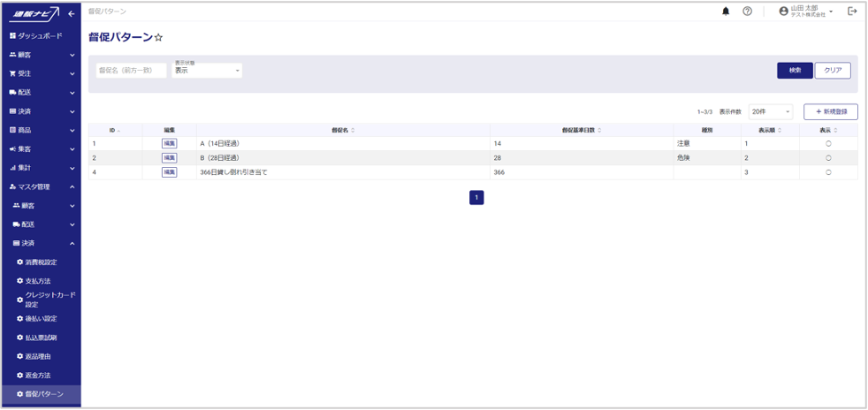
Task: Expand the 受注 sidebar menu
Action: coord(41,73)
